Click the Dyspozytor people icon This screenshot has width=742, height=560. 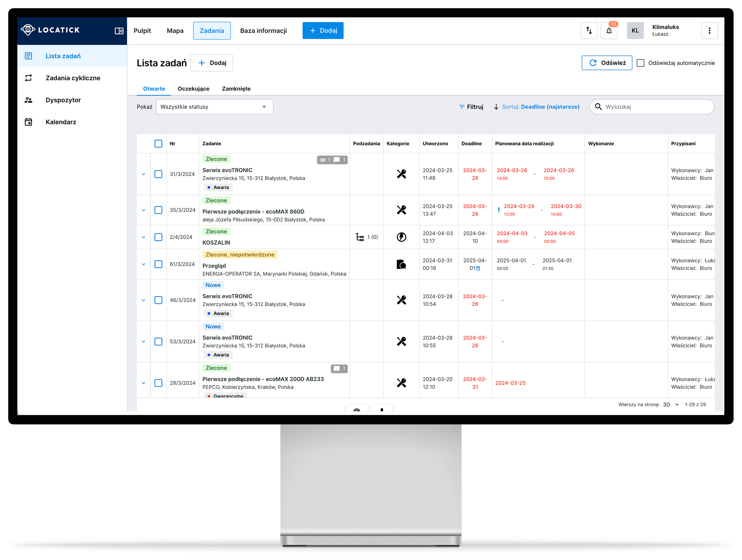(x=28, y=100)
